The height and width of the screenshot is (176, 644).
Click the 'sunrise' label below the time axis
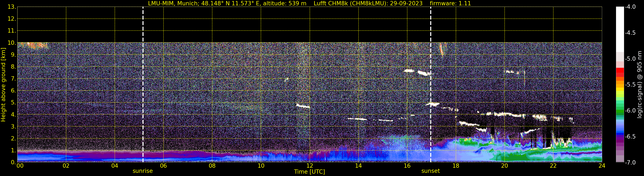(x=142, y=171)
